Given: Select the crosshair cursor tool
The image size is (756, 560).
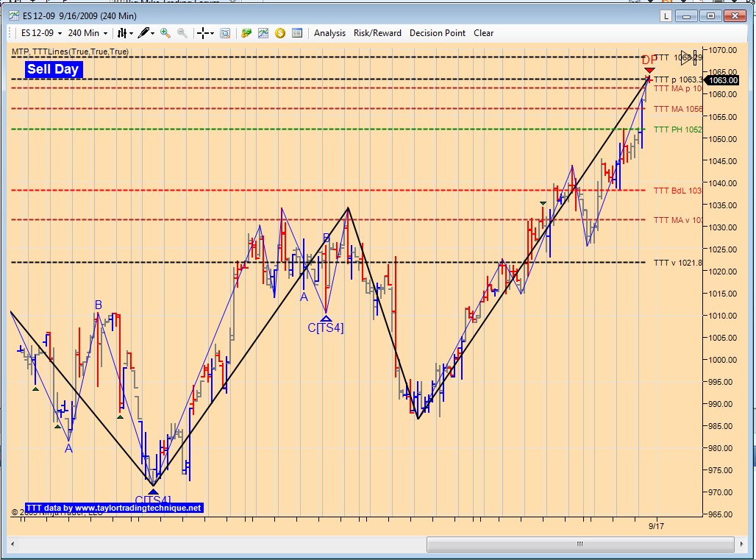Looking at the screenshot, I should coord(203,33).
